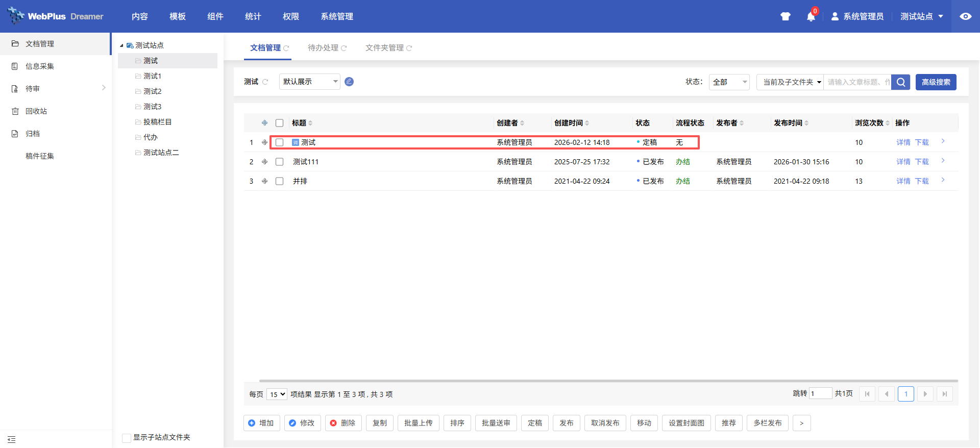
Task: Focus the article title search input
Action: point(857,82)
